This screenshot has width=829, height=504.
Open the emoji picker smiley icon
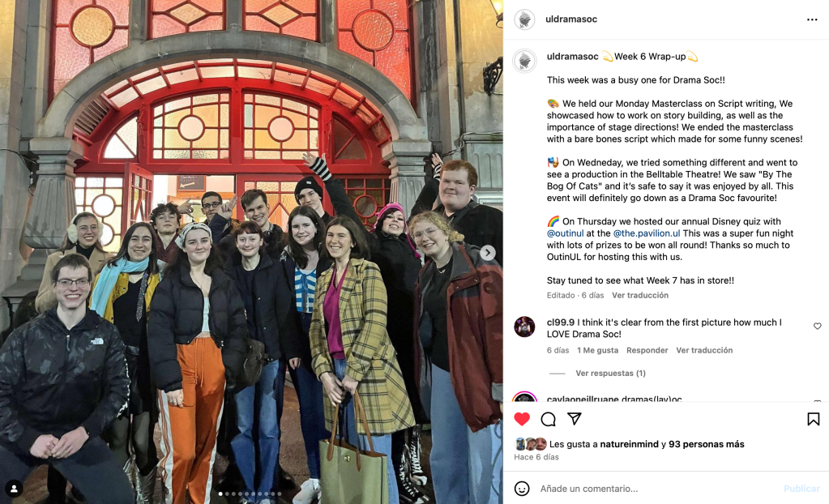(522, 488)
